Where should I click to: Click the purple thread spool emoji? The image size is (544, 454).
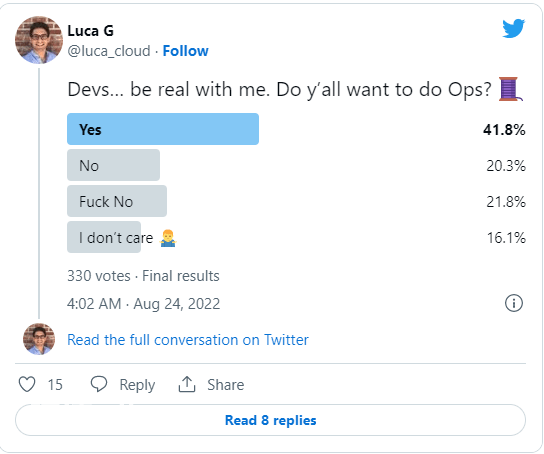point(510,89)
